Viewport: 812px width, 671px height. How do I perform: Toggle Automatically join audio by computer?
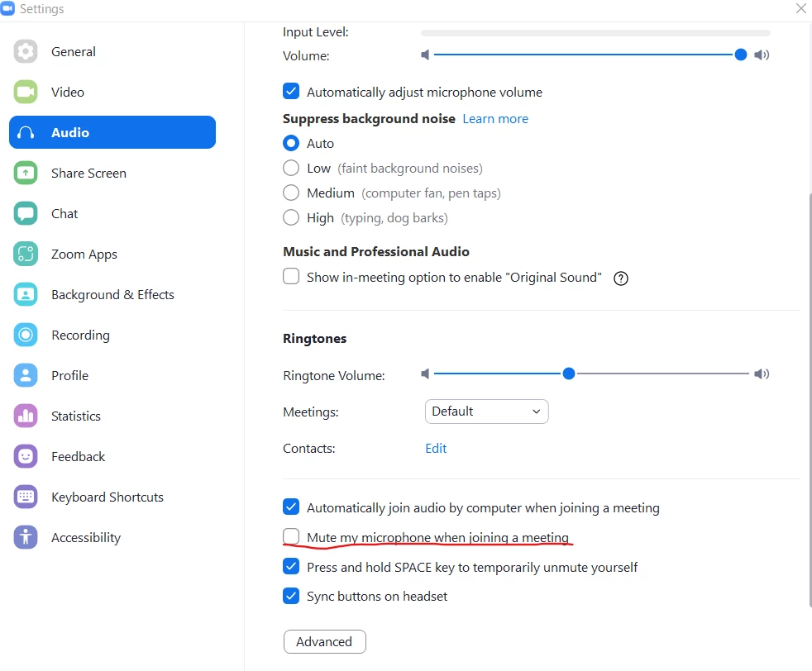(291, 507)
